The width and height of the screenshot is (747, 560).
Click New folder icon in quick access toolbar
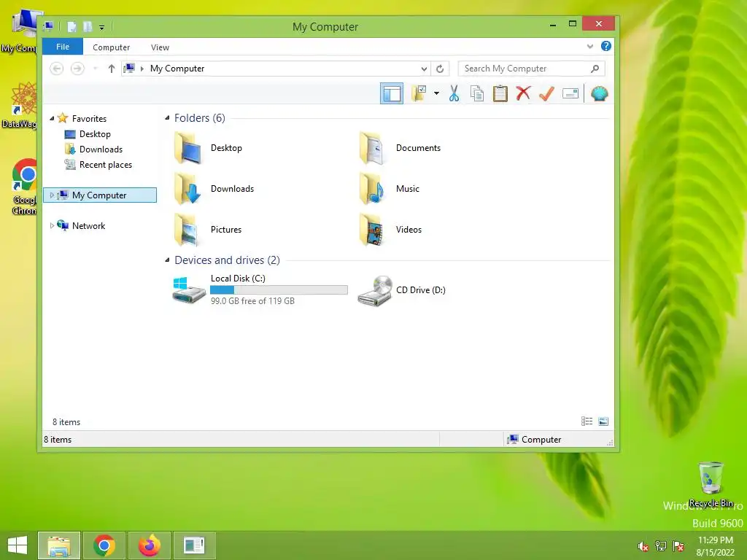[x=88, y=27]
